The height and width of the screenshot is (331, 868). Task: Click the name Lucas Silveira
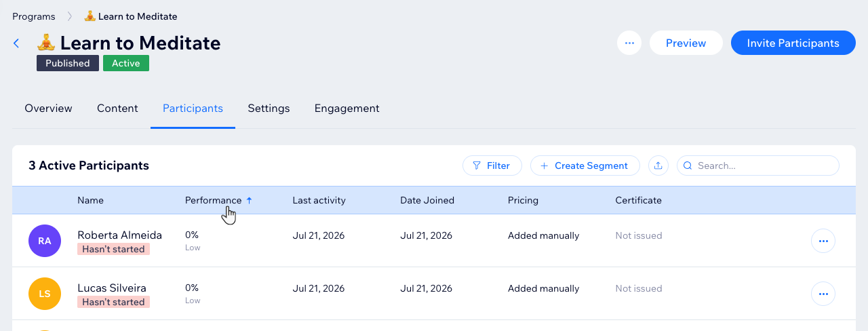pos(112,288)
